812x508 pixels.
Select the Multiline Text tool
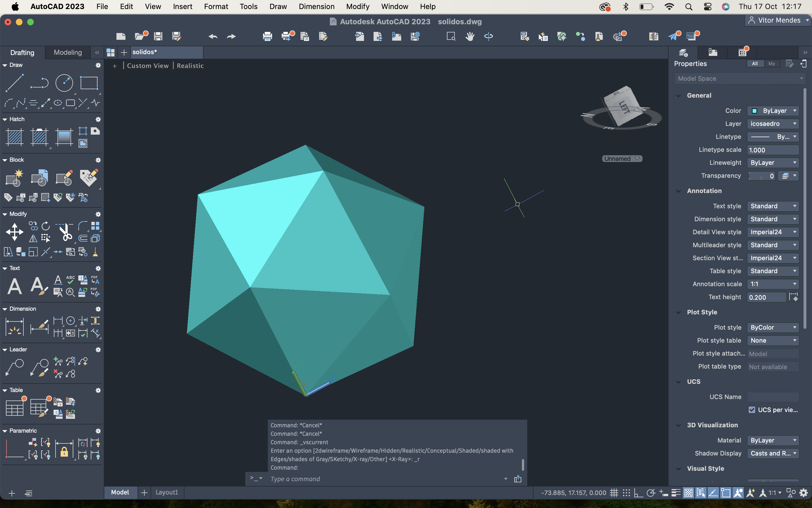pos(15,286)
